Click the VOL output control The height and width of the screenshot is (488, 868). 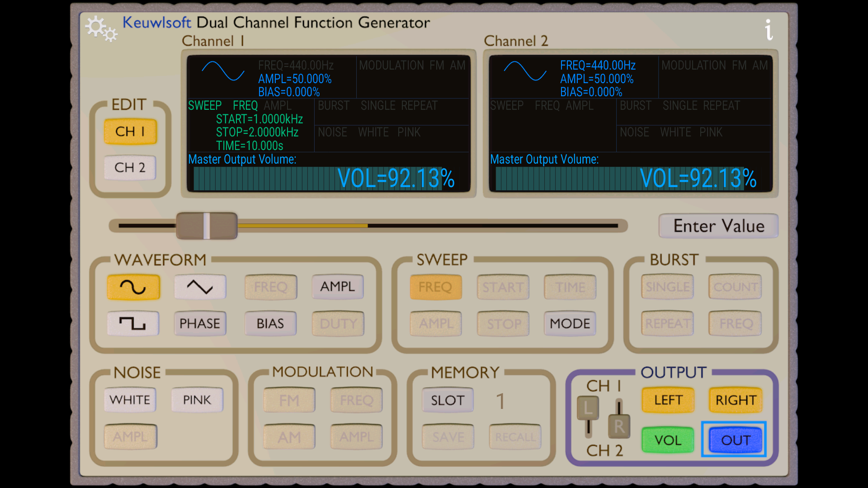[667, 440]
